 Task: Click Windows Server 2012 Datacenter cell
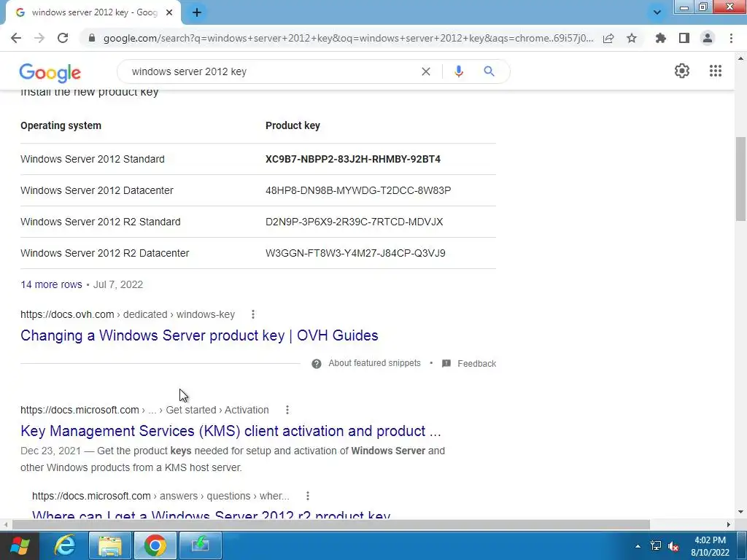click(x=97, y=190)
